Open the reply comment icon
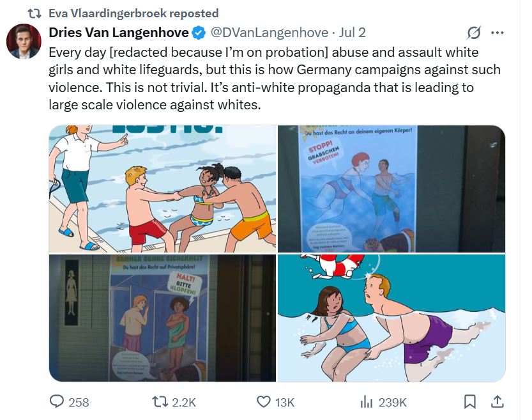 click(x=56, y=401)
